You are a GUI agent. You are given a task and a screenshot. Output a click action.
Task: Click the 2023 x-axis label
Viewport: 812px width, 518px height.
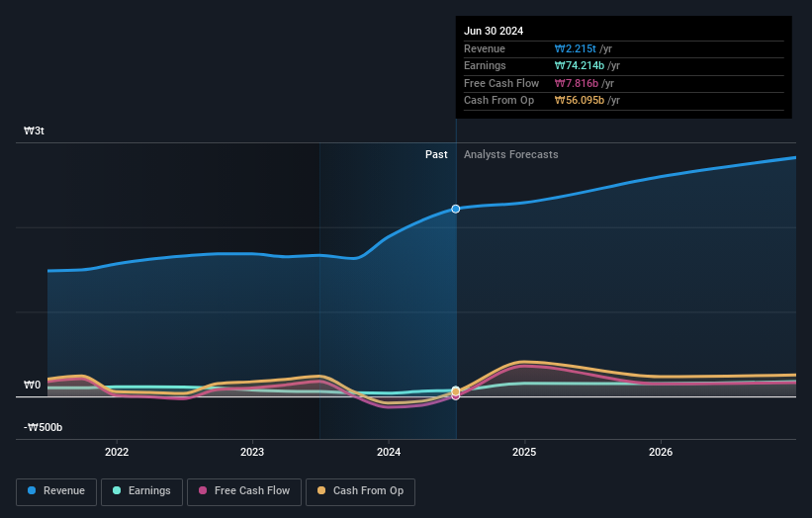(252, 453)
